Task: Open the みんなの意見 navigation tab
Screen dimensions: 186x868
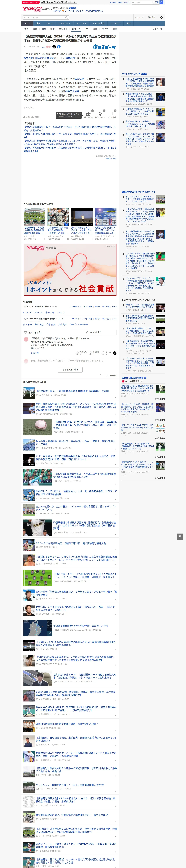Action: pos(99,24)
